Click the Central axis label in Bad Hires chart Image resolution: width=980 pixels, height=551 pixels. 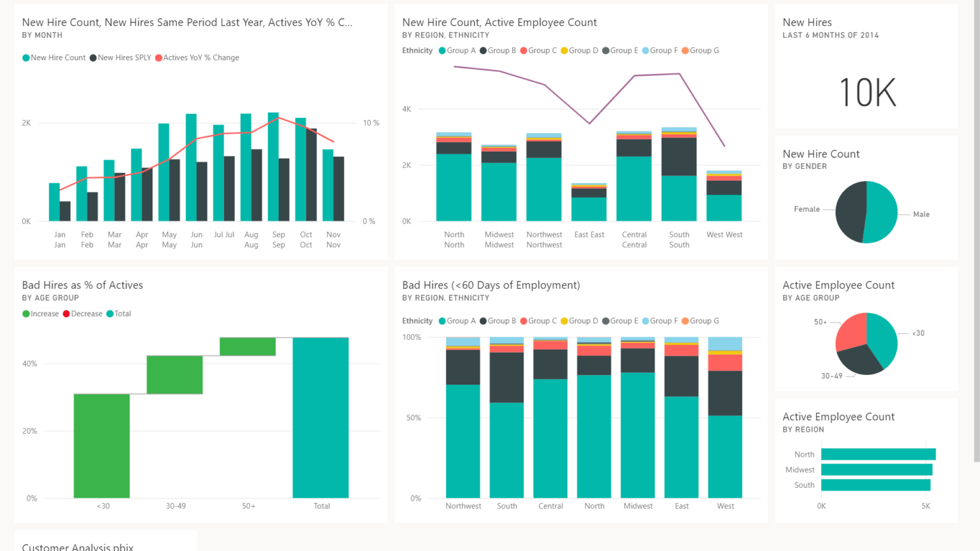click(x=551, y=506)
